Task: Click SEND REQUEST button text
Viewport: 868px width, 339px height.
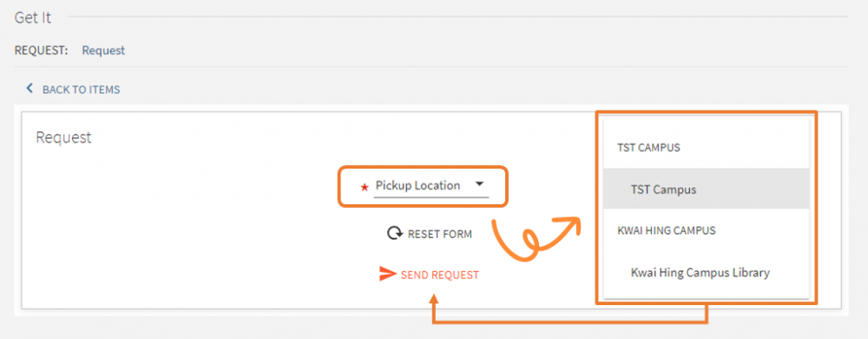Action: tap(440, 275)
